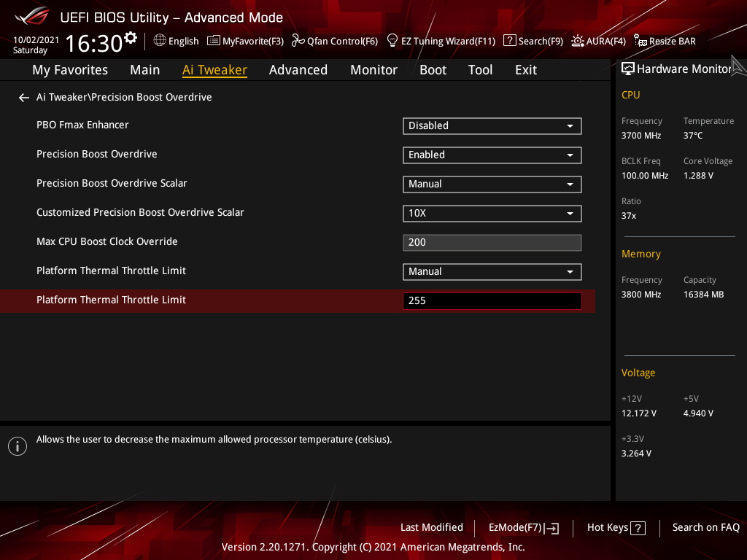
Task: Switch to the Main tab
Action: (145, 70)
